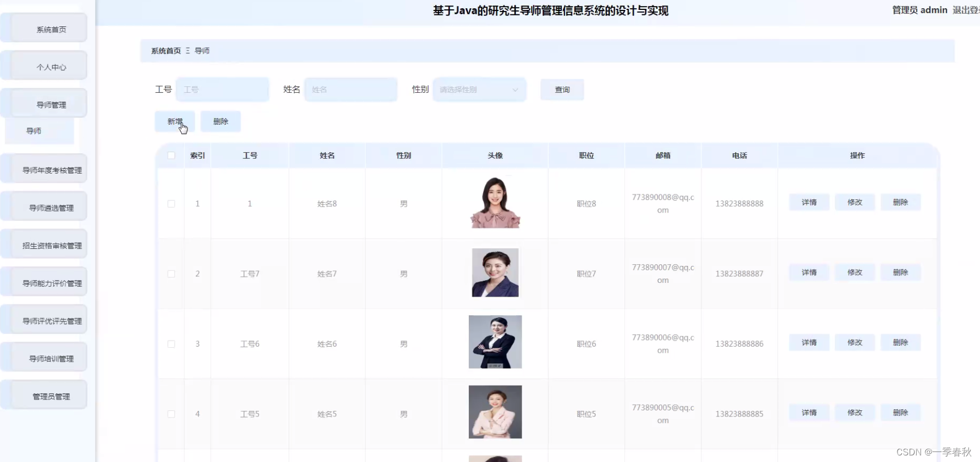Screen dimensions: 980x462
Task: Click the 工号5 cell
Action: [x=250, y=414]
